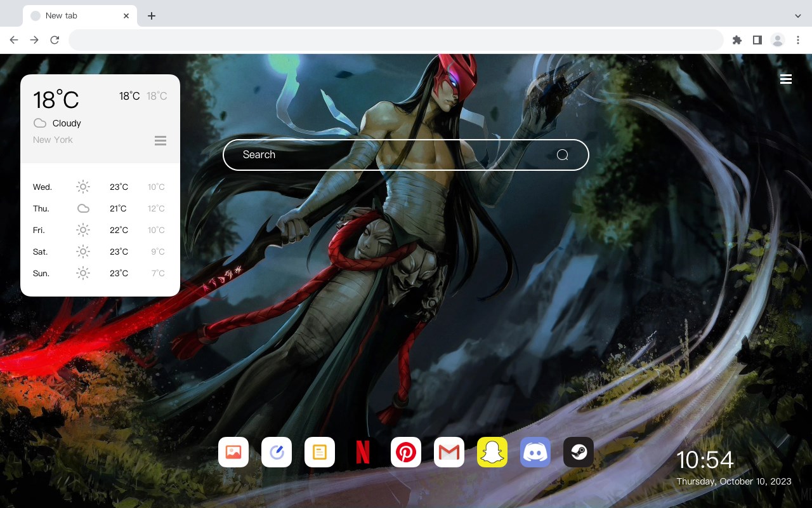Click the sunny icon for Fri.

[x=83, y=230]
